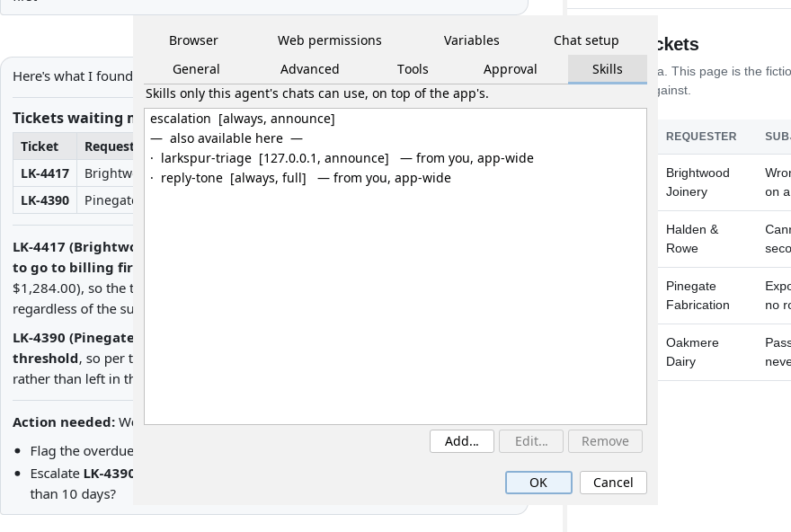Open the Tools tab
The width and height of the screenshot is (791, 532).
(413, 69)
